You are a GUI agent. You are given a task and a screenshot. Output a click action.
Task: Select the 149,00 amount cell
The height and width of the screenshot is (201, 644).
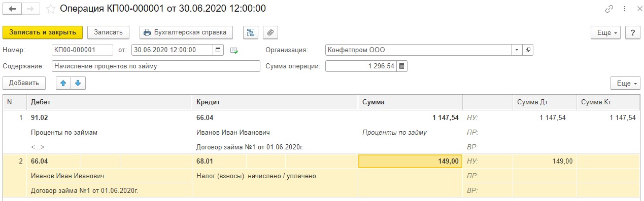click(410, 161)
